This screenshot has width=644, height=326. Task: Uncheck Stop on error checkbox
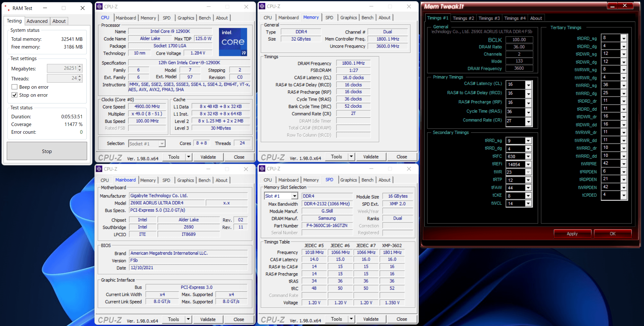pos(14,95)
